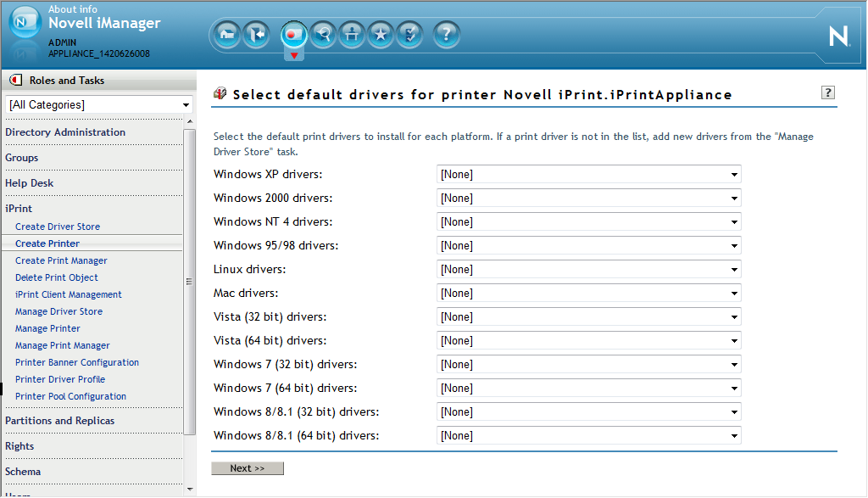This screenshot has height=498, width=868.
Task: Open the Manage Printer task
Action: [x=47, y=328]
